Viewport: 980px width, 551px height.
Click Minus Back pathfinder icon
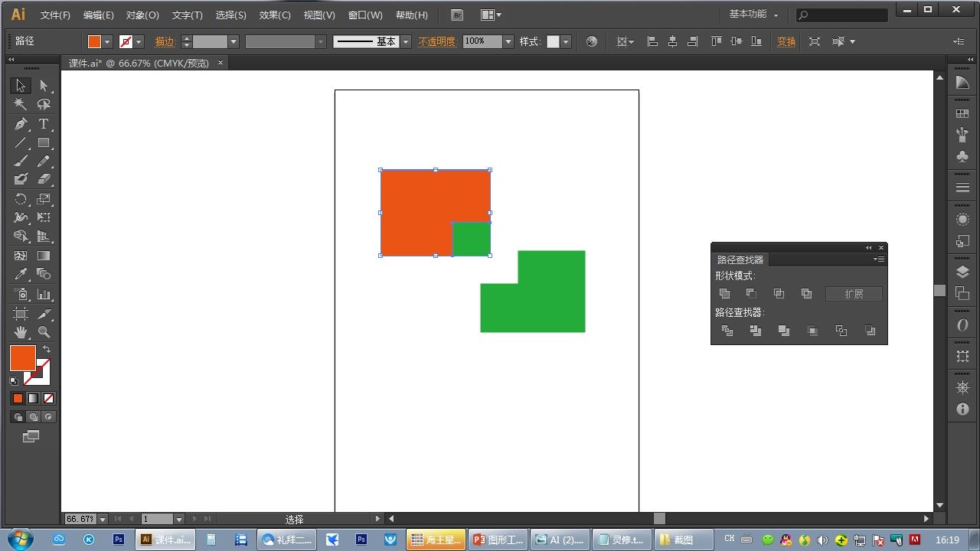click(x=870, y=331)
